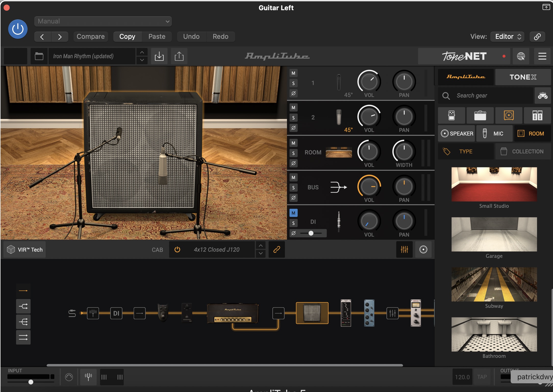Click the export share icon
Screen dimensions: 553x392
click(x=179, y=56)
